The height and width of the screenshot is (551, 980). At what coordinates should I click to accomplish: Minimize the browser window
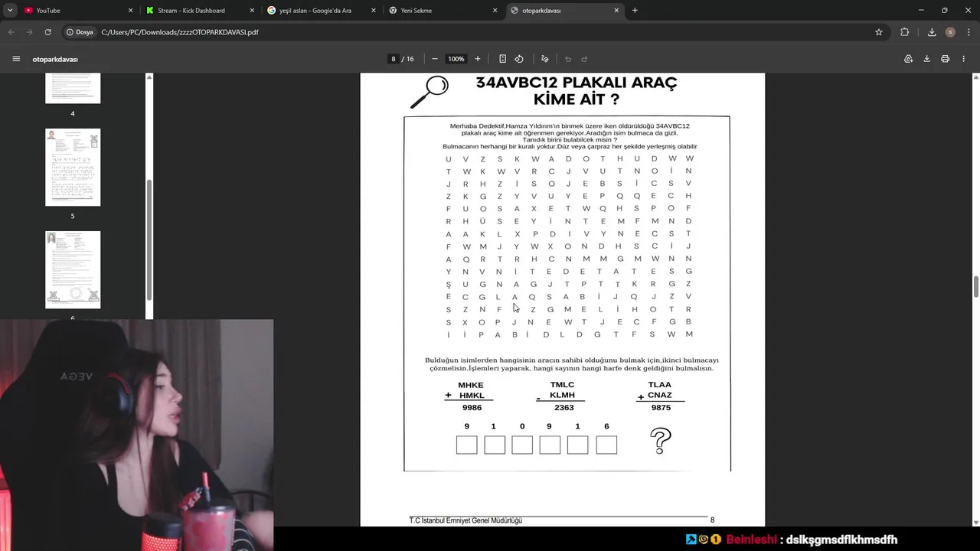[x=921, y=11]
